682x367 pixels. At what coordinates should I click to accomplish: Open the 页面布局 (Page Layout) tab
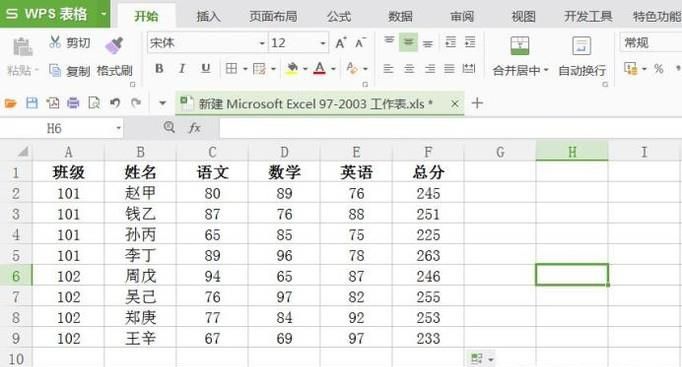click(x=273, y=17)
